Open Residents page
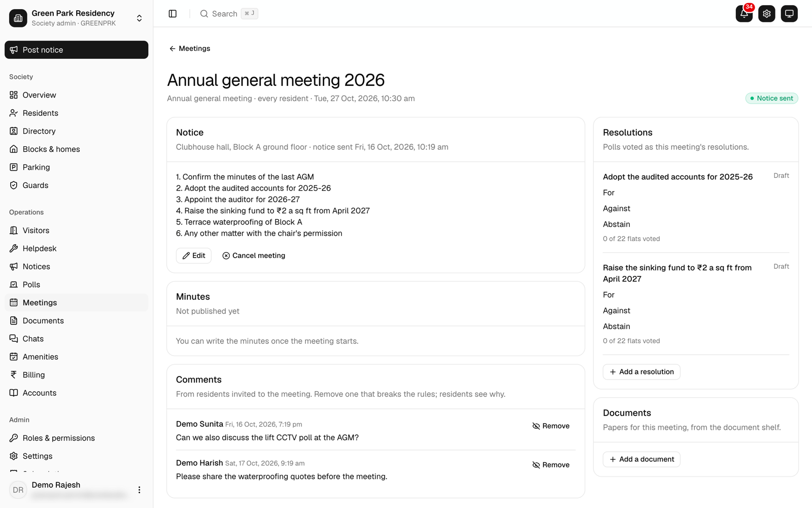Screen dimensions: 812x508 tap(76, 113)
